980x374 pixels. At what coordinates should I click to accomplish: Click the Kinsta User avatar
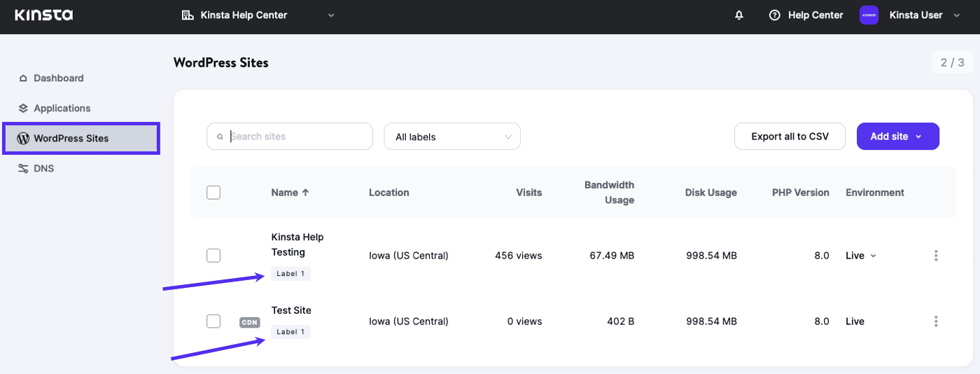(869, 15)
